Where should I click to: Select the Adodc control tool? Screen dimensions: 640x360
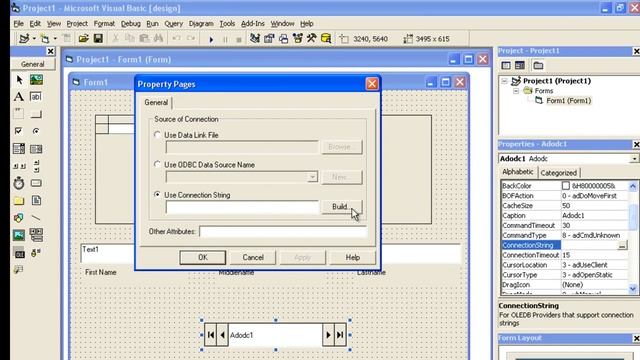(36, 253)
